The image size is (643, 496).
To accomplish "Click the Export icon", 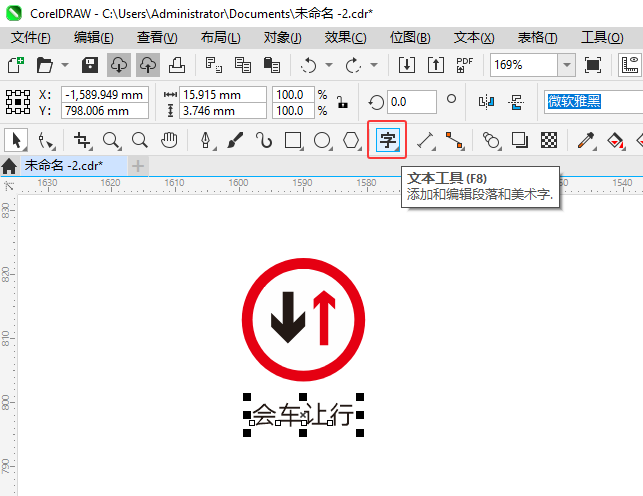I will 436,65.
